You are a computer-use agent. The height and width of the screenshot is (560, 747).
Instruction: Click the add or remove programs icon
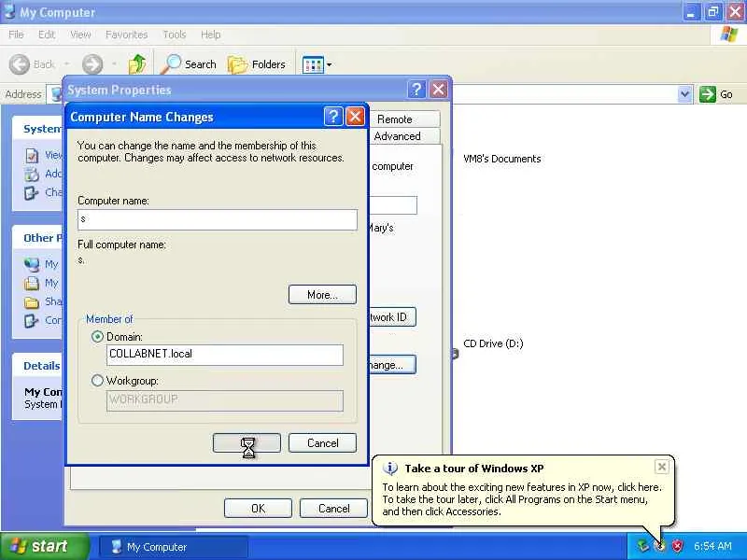coord(32,175)
